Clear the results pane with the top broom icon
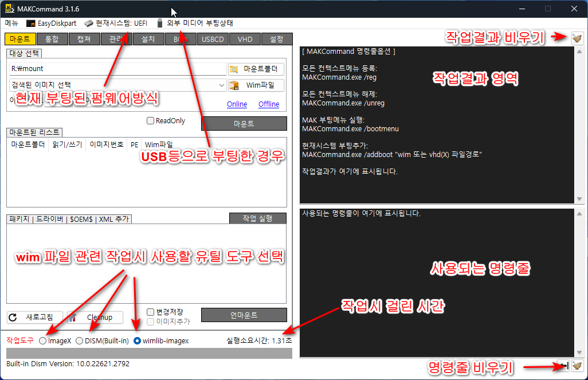The height and width of the screenshot is (380, 588). pyautogui.click(x=577, y=38)
